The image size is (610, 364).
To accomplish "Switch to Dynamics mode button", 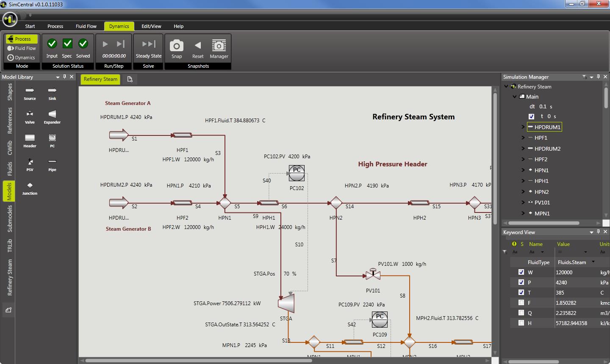I will point(22,58).
